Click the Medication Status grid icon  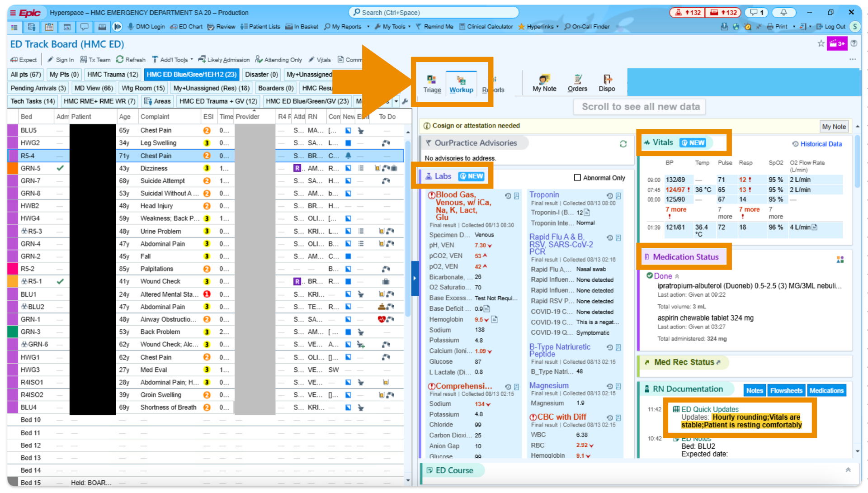[x=840, y=259]
